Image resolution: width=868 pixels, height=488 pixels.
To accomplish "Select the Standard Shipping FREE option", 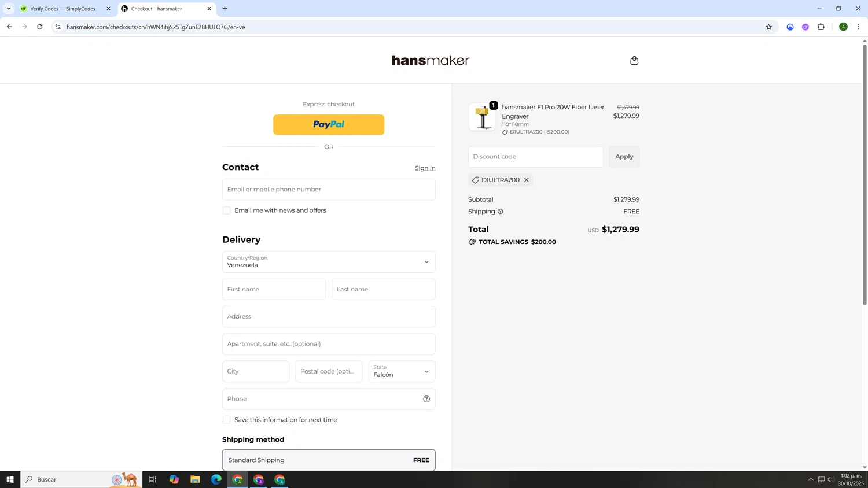I will coord(329,460).
